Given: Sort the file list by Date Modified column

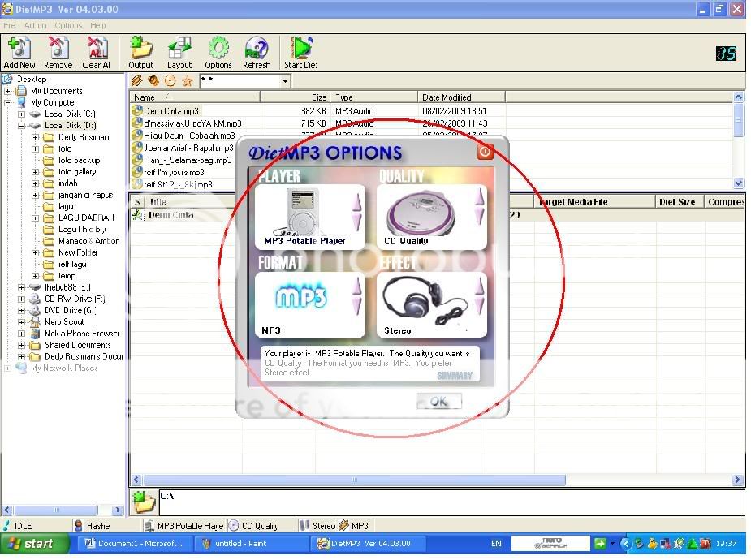Looking at the screenshot, I should [x=463, y=97].
